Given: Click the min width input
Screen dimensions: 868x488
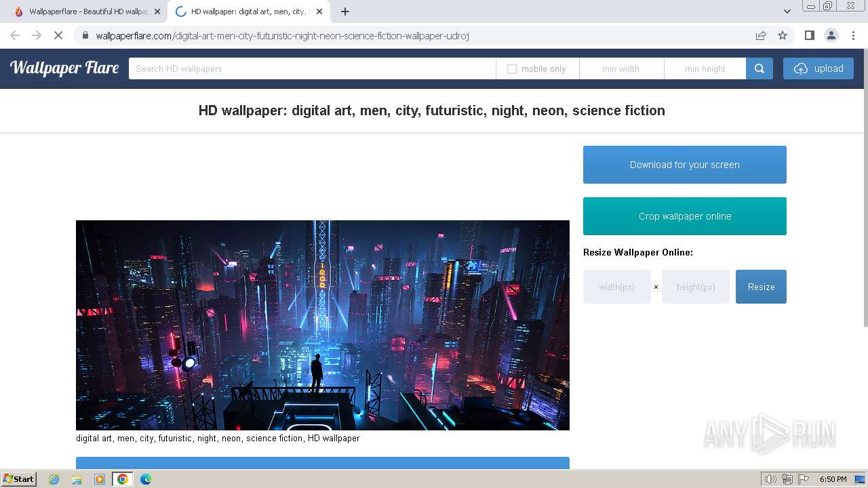Looking at the screenshot, I should [621, 68].
